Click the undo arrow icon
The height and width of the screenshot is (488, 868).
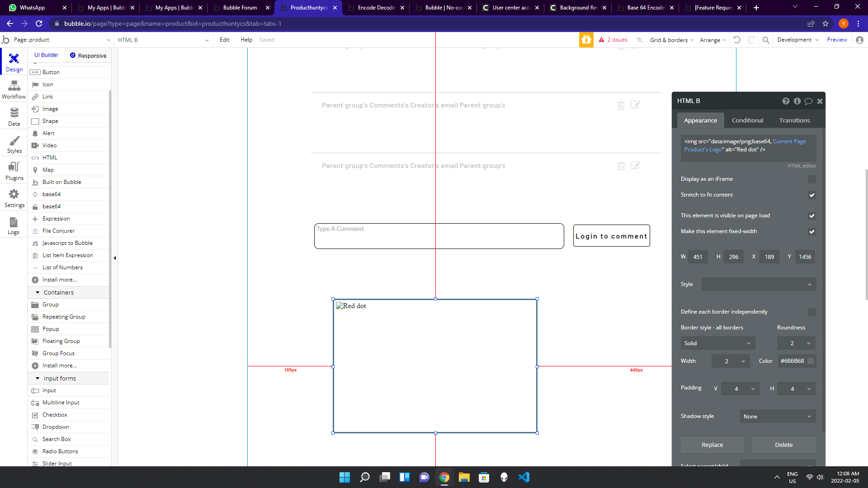click(737, 40)
